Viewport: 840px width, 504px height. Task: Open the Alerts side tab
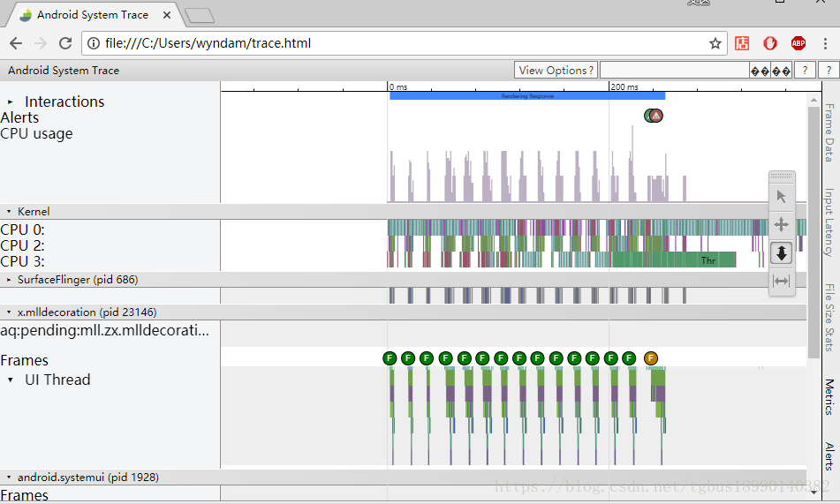pos(829,456)
